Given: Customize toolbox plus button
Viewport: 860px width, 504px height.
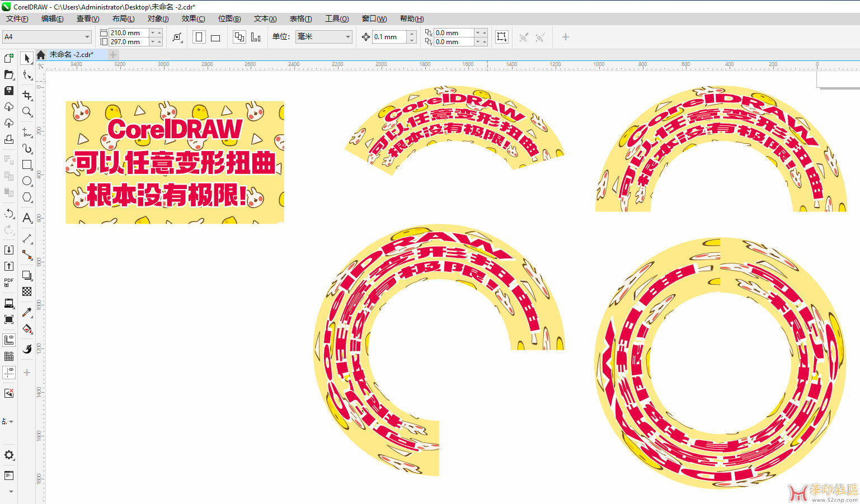Looking at the screenshot, I should (x=27, y=373).
